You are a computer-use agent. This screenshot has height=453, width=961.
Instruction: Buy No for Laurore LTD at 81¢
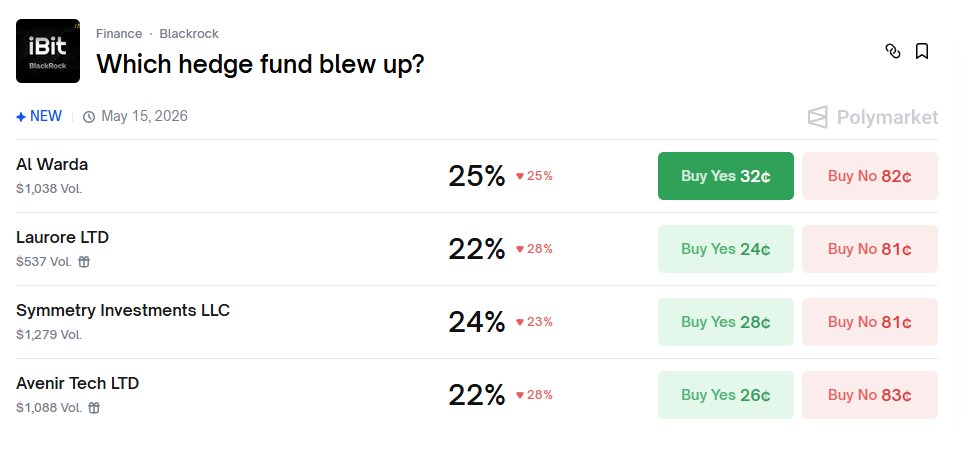point(869,249)
